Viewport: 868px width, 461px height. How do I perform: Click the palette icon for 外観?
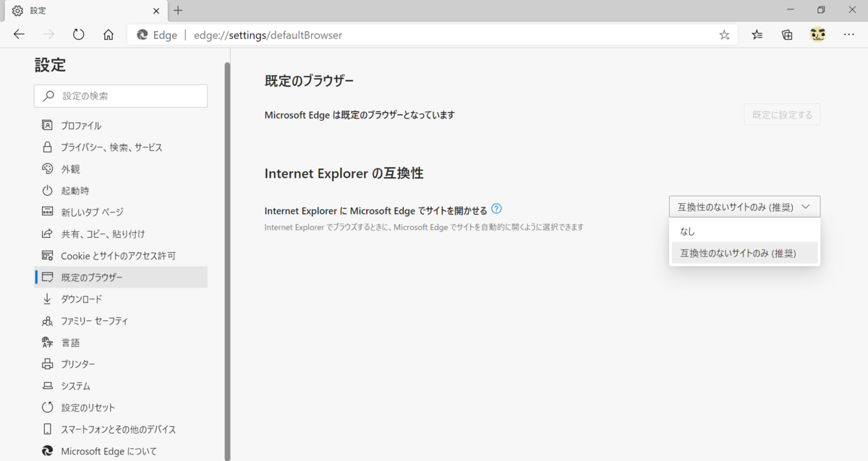click(x=48, y=168)
